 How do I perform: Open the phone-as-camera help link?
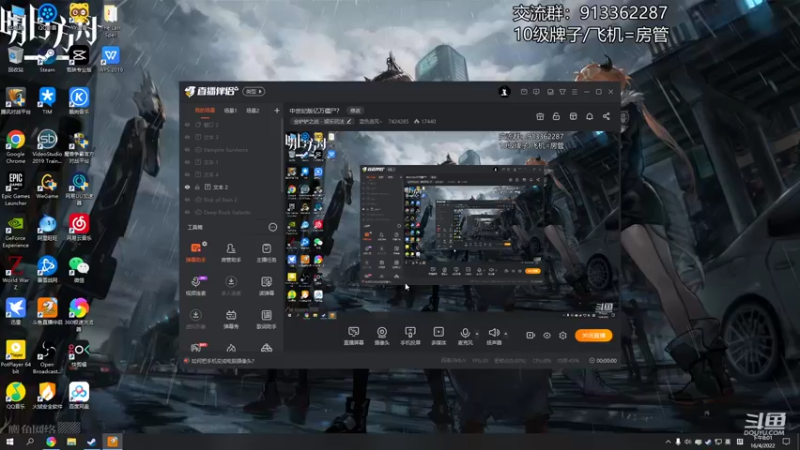pyautogui.click(x=223, y=361)
